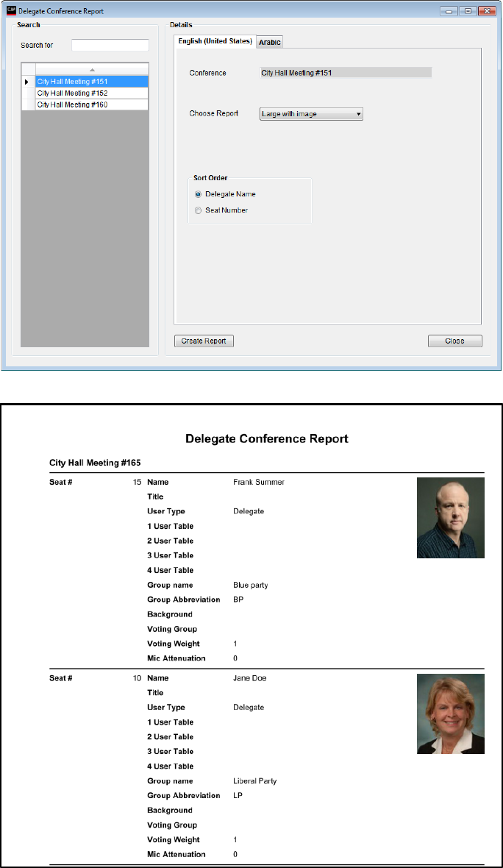503x868 pixels.
Task: Click the name Frank Summer in the report
Action: [x=259, y=482]
